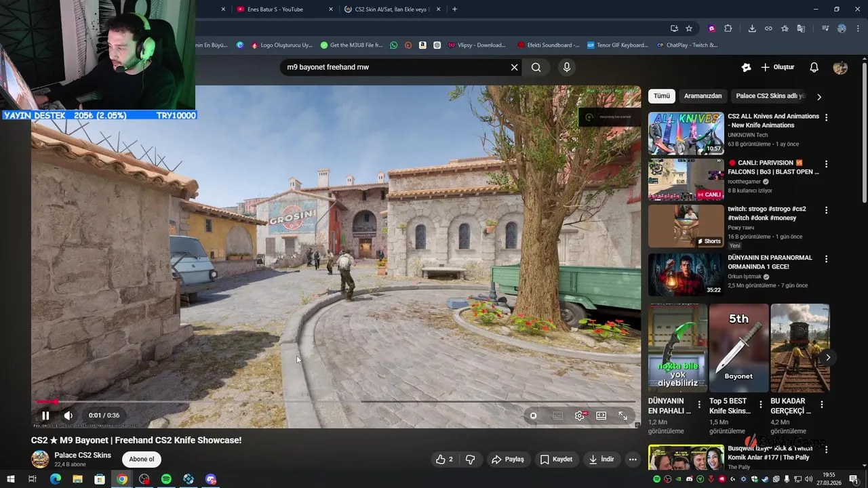Open a new browser tab

(454, 9)
